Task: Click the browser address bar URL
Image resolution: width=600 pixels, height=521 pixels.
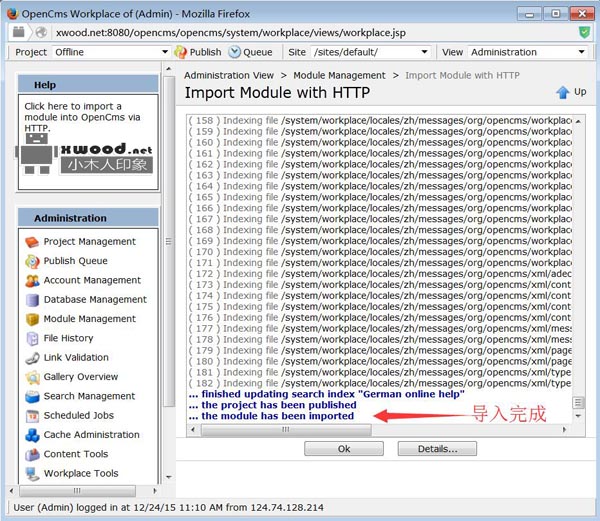Action: pos(231,33)
